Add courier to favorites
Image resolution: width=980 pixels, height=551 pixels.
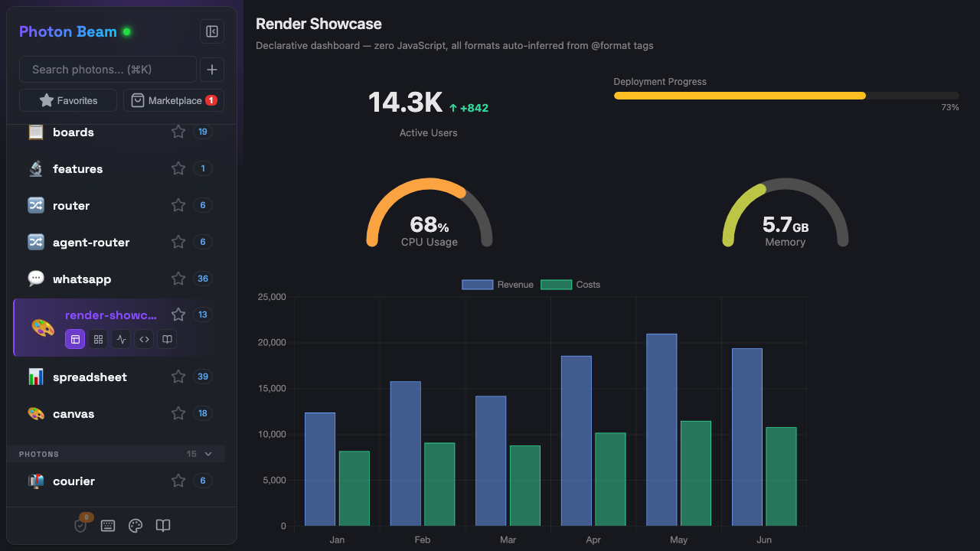coord(178,481)
